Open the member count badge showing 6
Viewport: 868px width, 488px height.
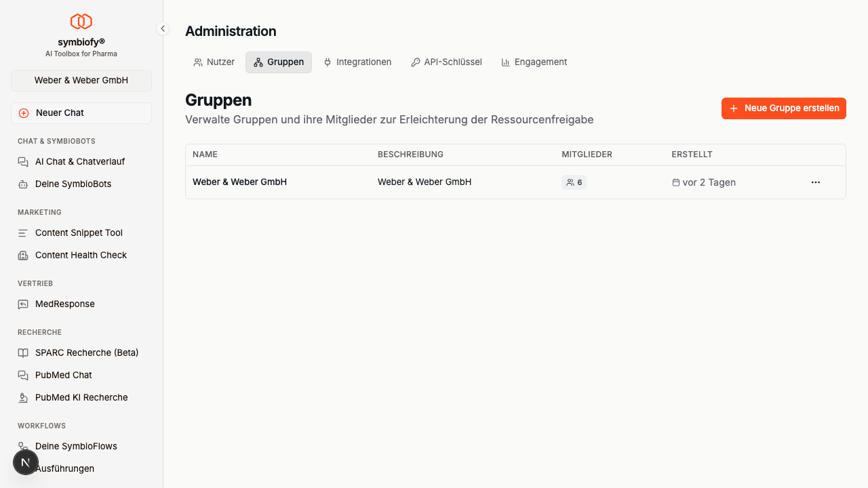pyautogui.click(x=574, y=182)
